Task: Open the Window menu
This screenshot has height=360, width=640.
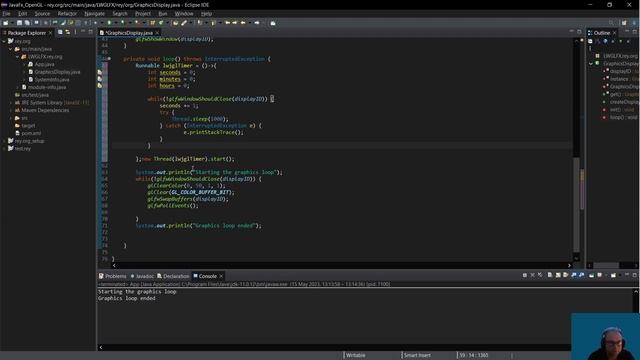Action: coord(184,13)
